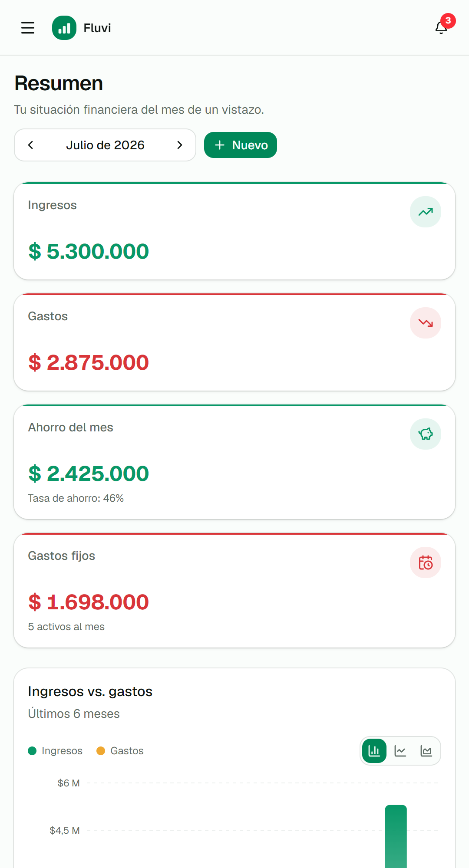Viewport: 469px width, 868px height.
Task: Open the Julio de 2026 month picker
Action: [x=105, y=145]
